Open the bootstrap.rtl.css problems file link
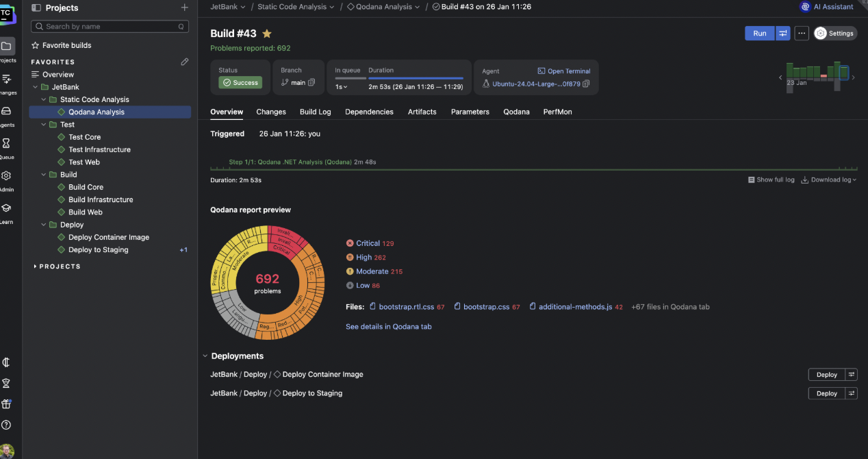The width and height of the screenshot is (868, 459). point(407,306)
